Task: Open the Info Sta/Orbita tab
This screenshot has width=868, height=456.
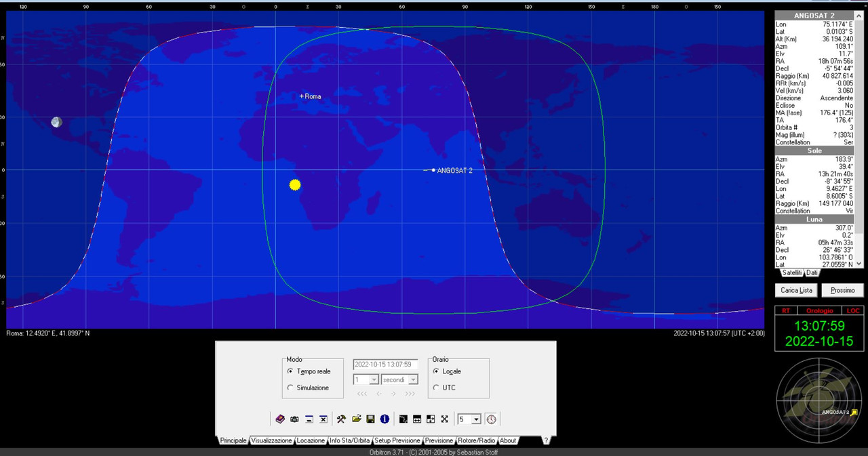Action: point(350,440)
